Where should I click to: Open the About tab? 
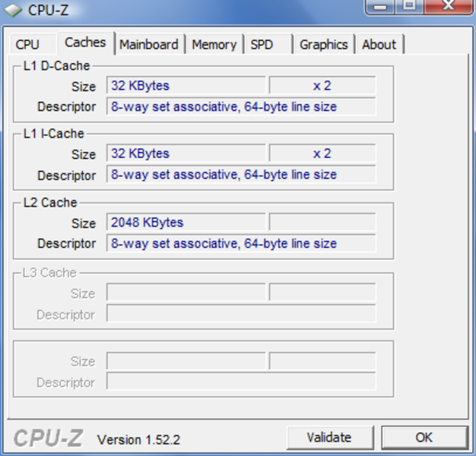[379, 44]
